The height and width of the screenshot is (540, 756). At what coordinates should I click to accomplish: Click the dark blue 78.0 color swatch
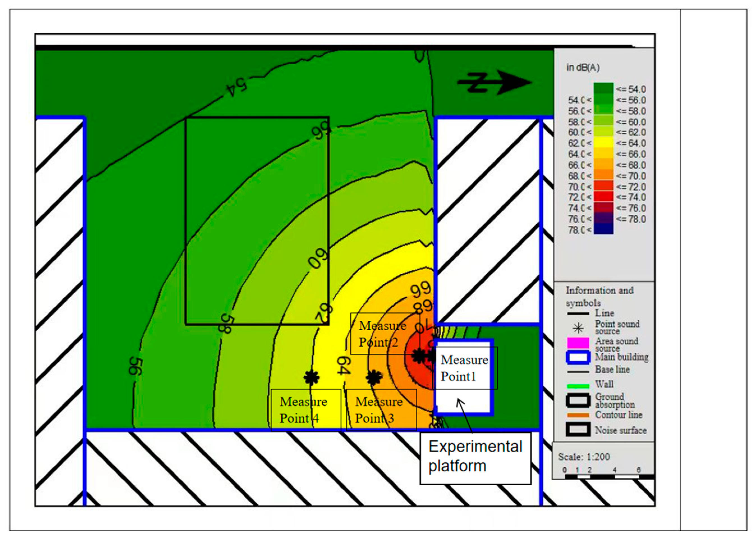tap(603, 229)
